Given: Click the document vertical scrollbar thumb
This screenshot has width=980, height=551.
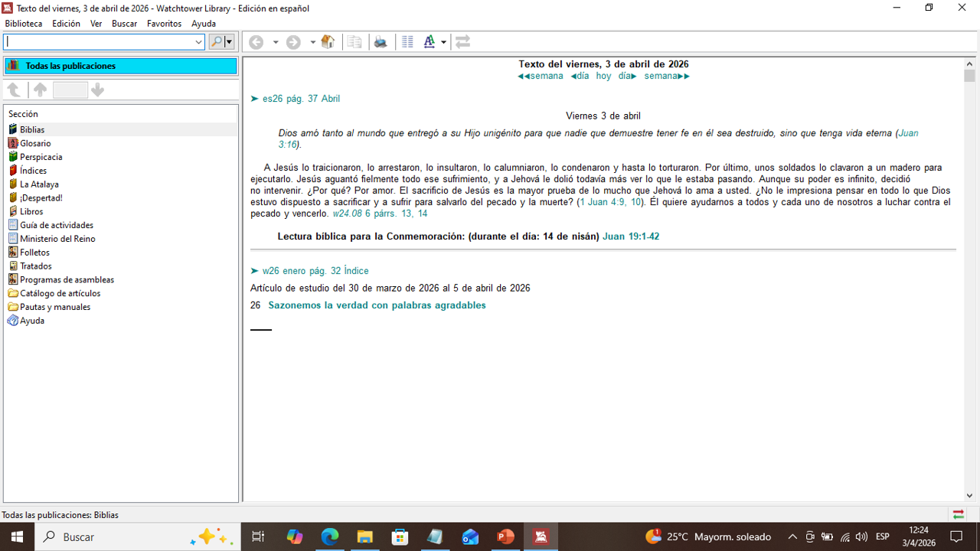Looking at the screenshot, I should [969, 76].
